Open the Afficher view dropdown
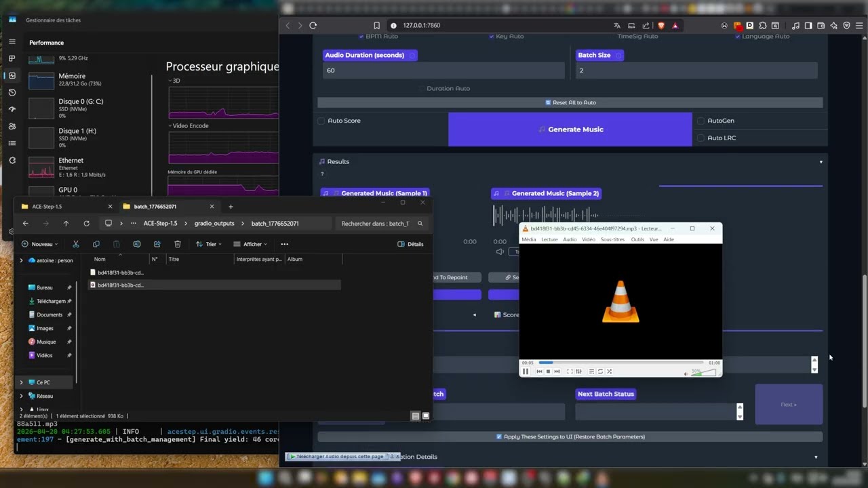 250,244
